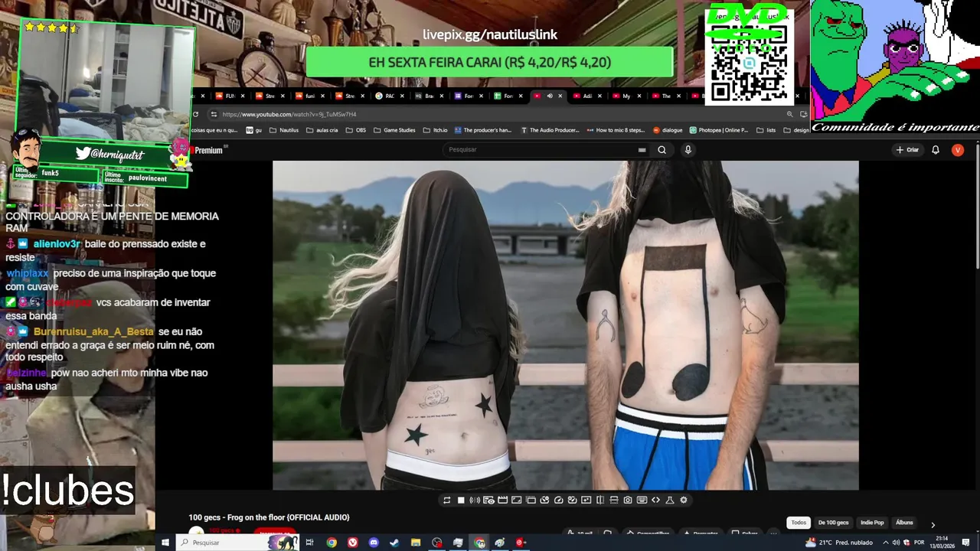980x551 pixels.
Task: Click the stop square icon below video
Action: coord(461,500)
